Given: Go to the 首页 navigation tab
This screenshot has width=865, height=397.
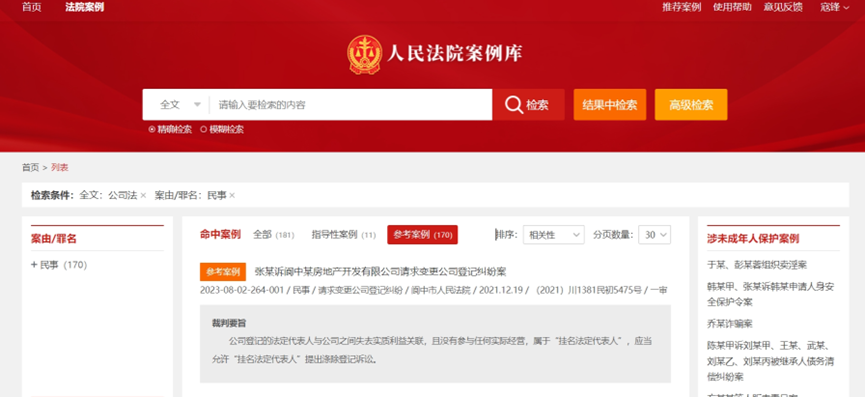Looking at the screenshot, I should click(32, 7).
